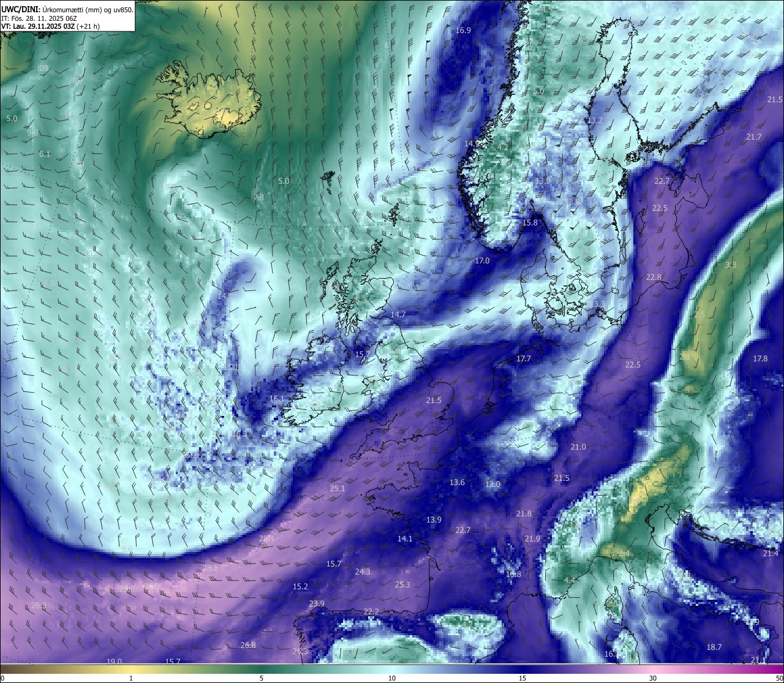The image size is (784, 683).
Task: Click the 18.7 value in the bottom right
Action: click(x=714, y=647)
